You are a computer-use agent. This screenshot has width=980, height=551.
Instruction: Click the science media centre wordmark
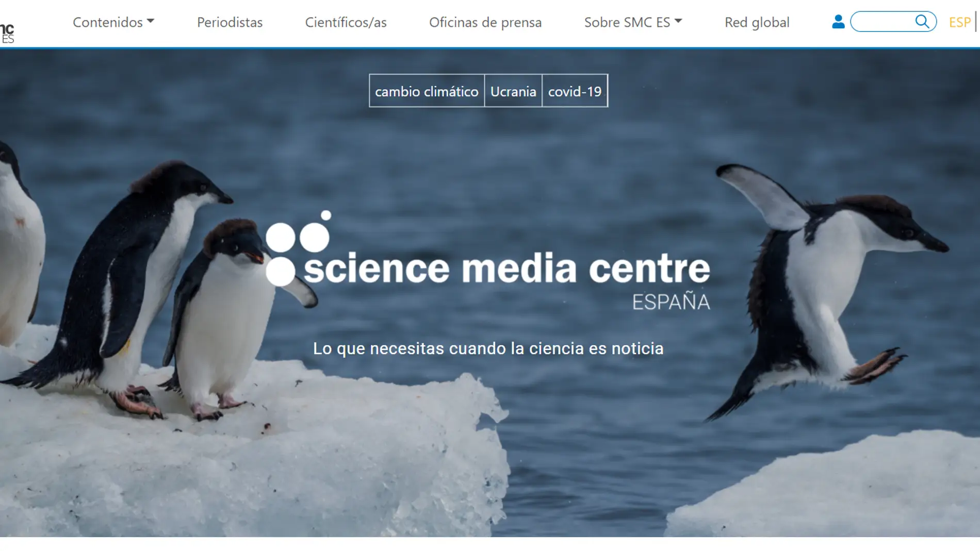click(507, 268)
